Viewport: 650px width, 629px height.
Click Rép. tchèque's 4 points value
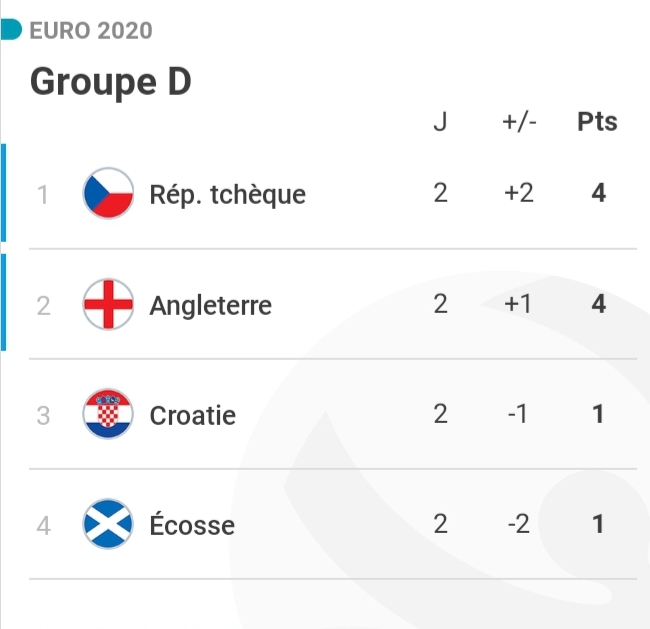point(598,193)
